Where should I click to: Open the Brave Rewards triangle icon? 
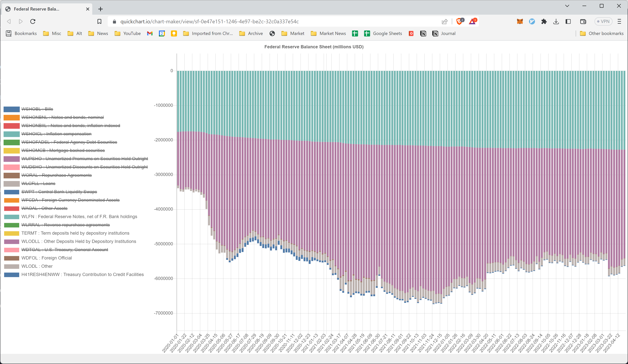472,21
